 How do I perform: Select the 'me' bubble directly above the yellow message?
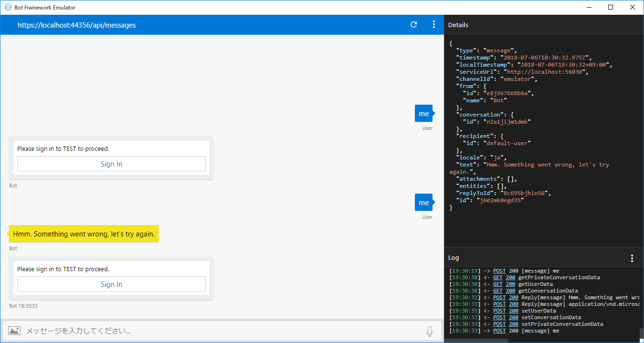click(423, 203)
